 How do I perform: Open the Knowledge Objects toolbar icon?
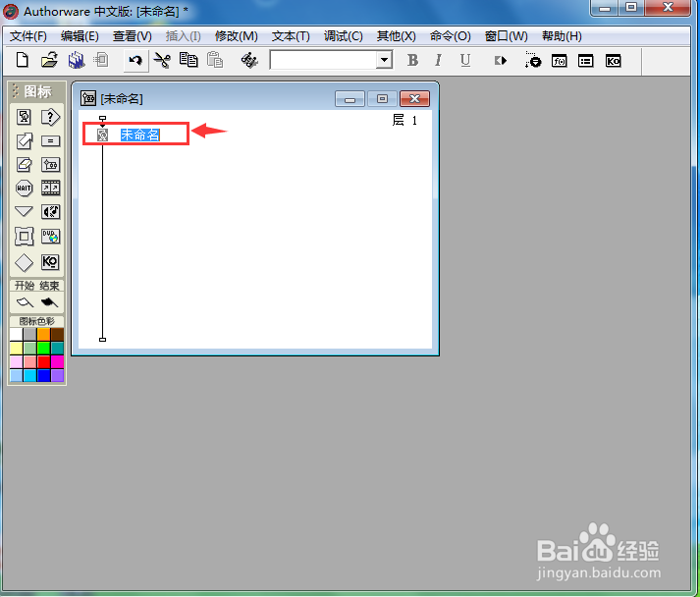(613, 61)
